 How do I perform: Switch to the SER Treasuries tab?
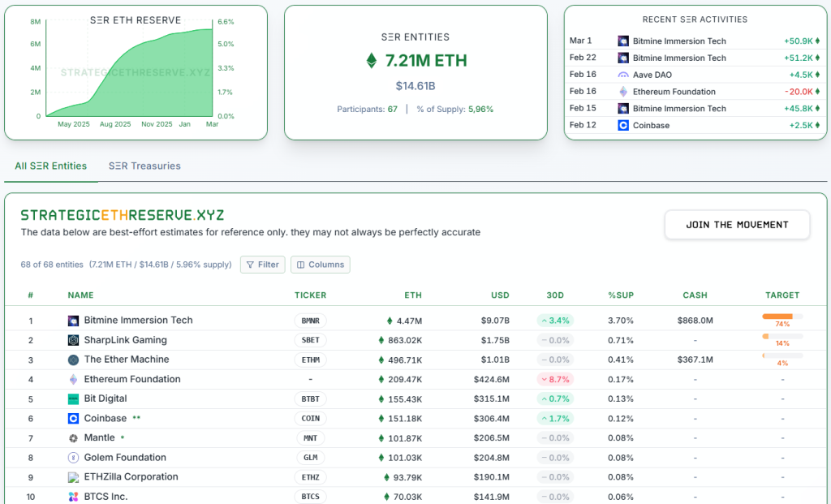(x=144, y=166)
